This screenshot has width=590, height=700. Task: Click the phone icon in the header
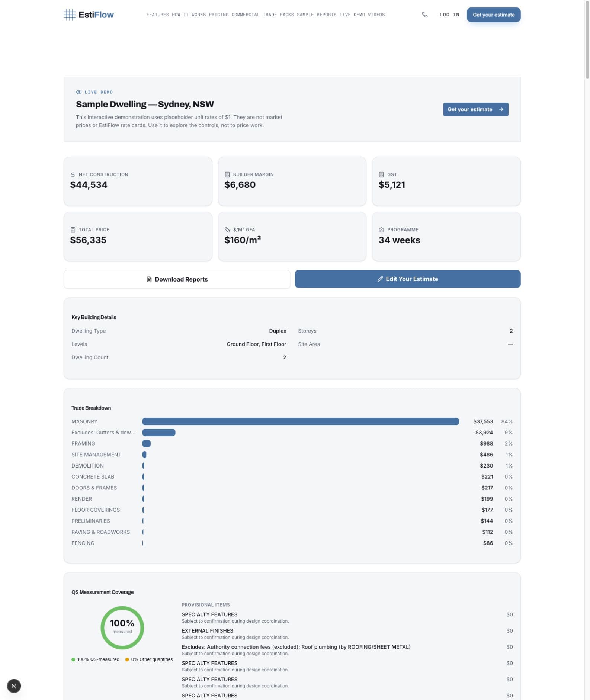click(x=425, y=15)
